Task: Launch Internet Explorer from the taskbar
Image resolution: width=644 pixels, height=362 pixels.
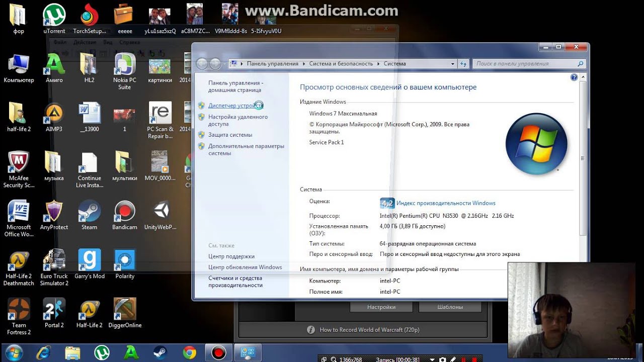Action: click(43, 352)
